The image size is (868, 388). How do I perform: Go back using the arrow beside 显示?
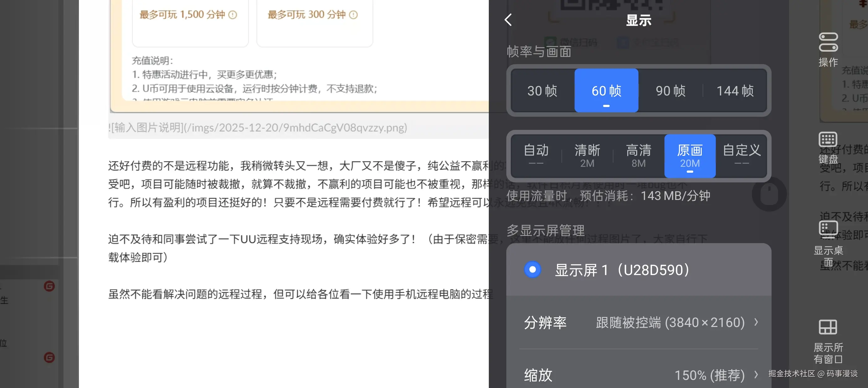click(508, 20)
